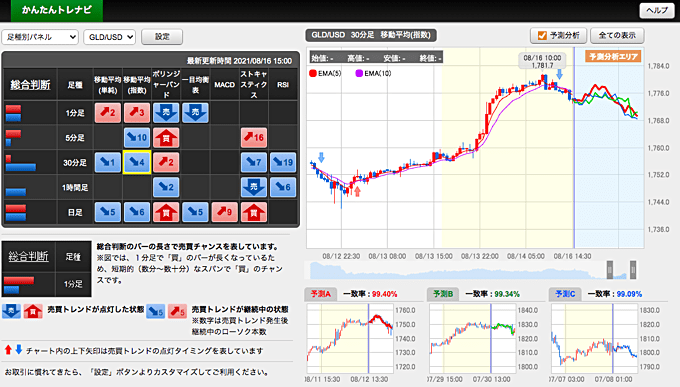Viewport: 680px width, 387px height.
Task: Click the 一致率 99.34% value
Action: 507,294
